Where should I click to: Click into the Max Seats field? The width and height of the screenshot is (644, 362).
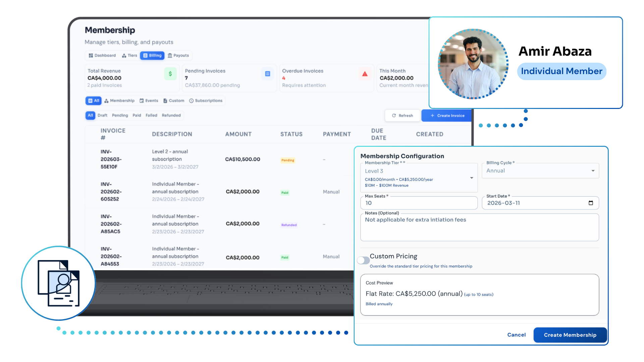419,203
